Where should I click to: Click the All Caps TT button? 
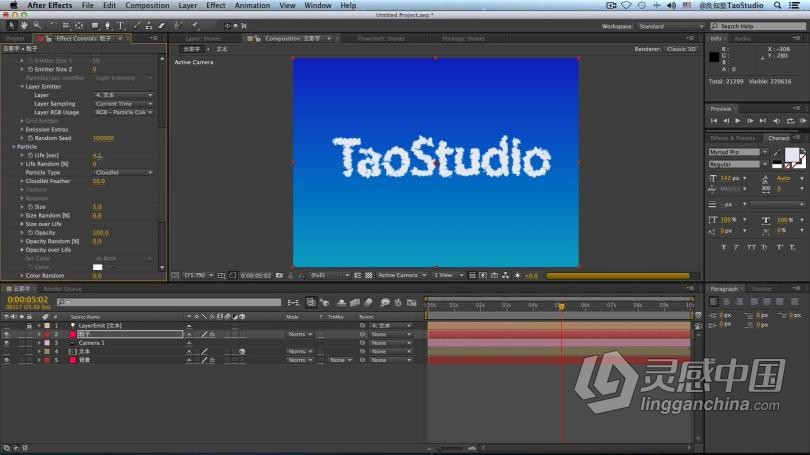[x=751, y=247]
